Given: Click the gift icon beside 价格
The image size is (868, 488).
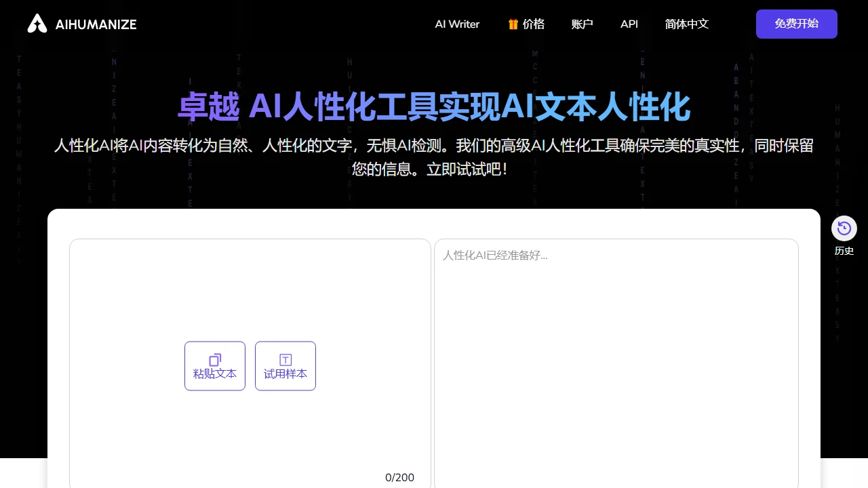Looking at the screenshot, I should (513, 24).
